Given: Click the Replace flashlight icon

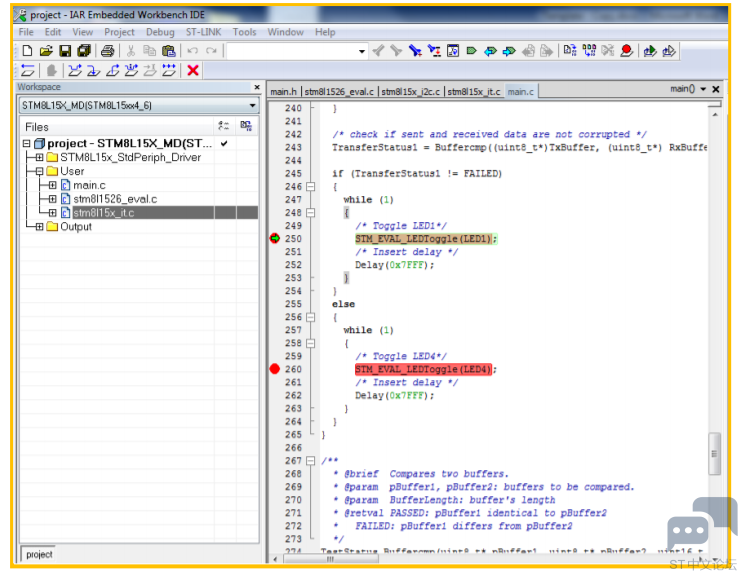Looking at the screenshot, I should pyautogui.click(x=434, y=51).
